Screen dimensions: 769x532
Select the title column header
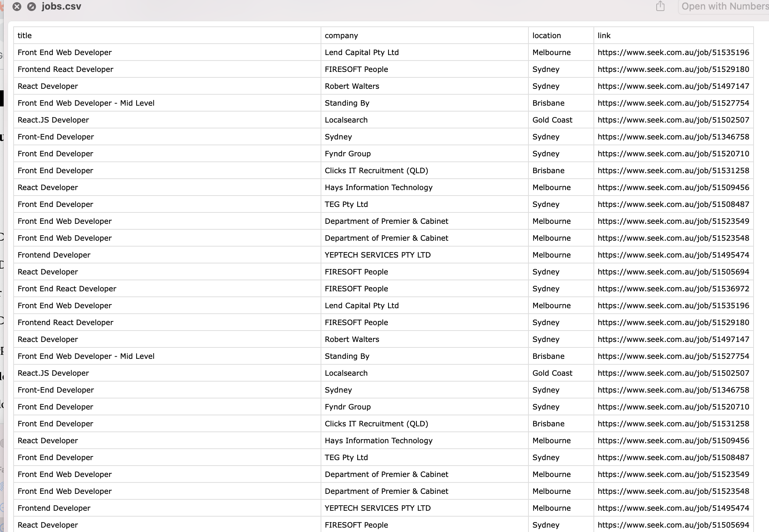[x=24, y=35]
